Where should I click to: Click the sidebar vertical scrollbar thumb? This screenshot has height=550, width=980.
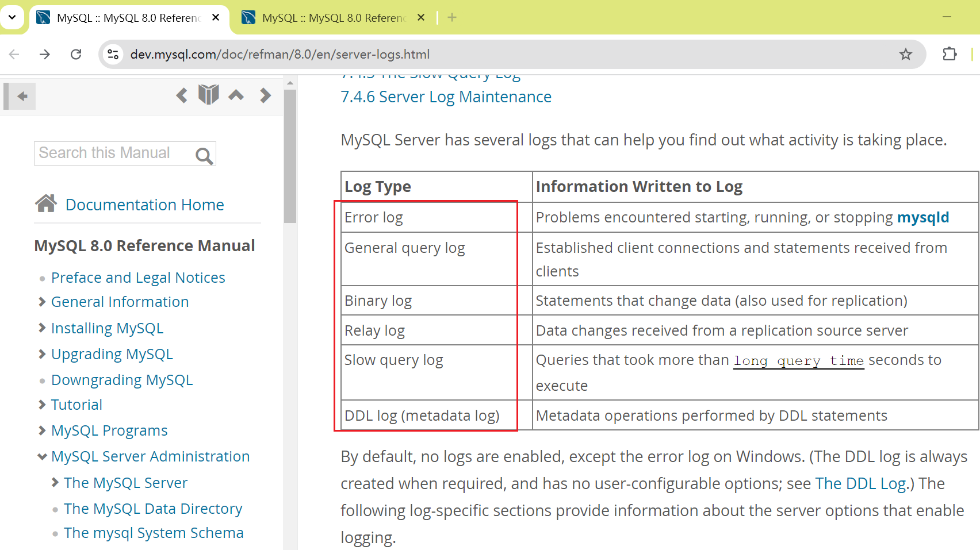click(290, 155)
